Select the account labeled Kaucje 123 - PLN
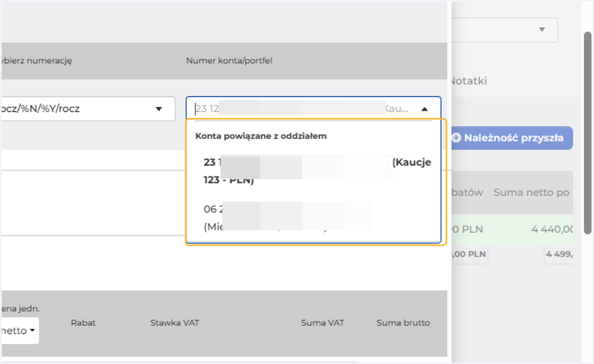This screenshot has height=364, width=594. pyautogui.click(x=317, y=171)
